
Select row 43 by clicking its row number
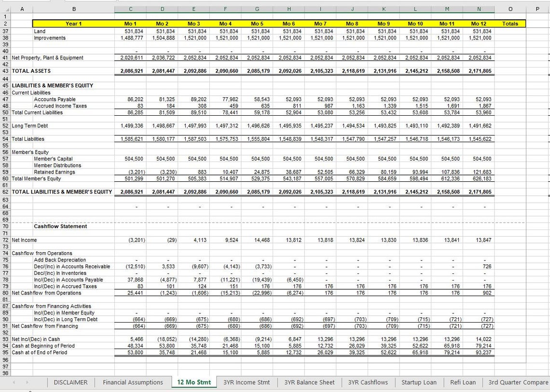click(4, 71)
